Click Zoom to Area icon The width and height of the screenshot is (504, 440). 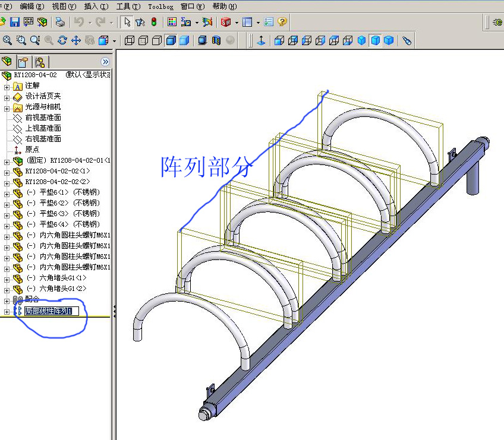[21, 40]
